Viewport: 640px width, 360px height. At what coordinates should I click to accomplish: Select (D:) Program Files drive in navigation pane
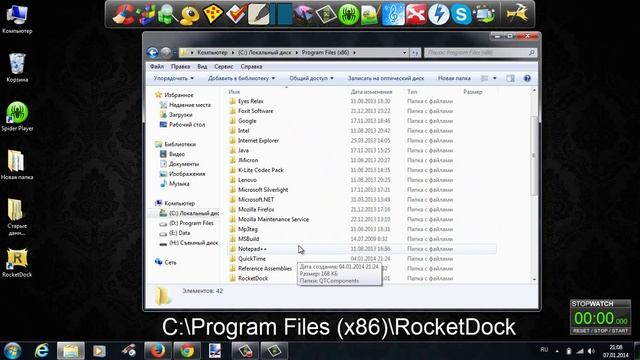point(191,223)
